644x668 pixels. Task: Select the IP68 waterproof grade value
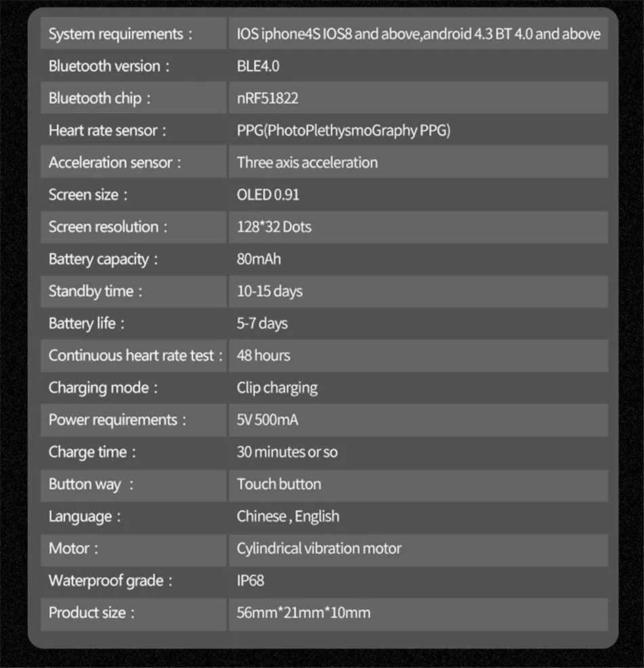pyautogui.click(x=250, y=581)
